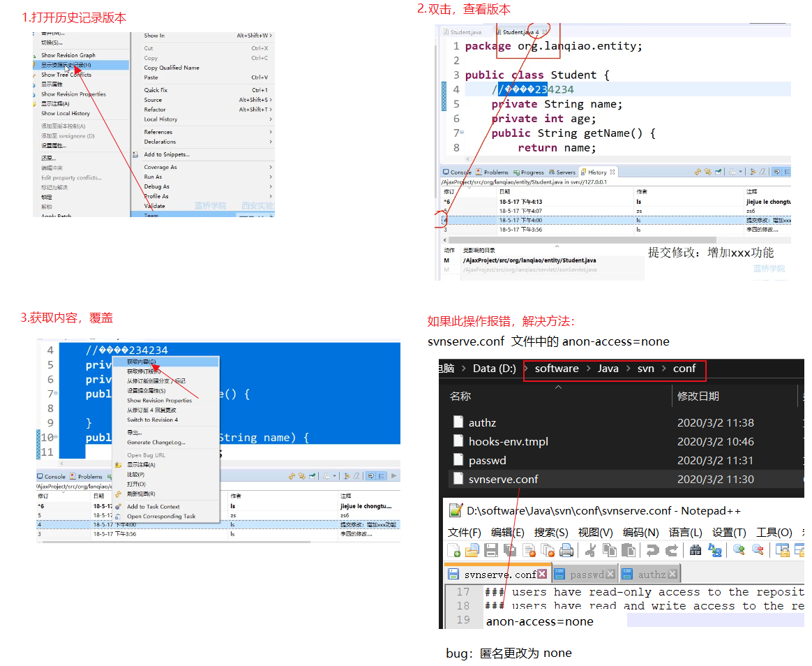Click the svn folder in the breadcrumb path
Image resolution: width=812 pixels, height=666 pixels.
click(645, 369)
